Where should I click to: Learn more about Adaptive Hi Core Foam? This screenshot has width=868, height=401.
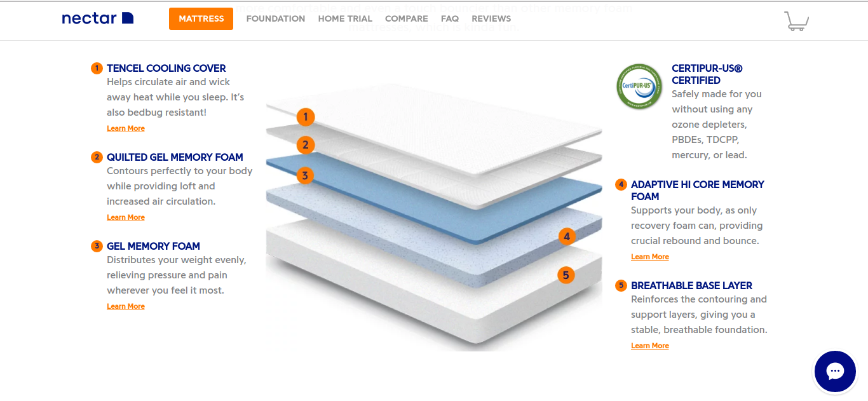pos(650,257)
